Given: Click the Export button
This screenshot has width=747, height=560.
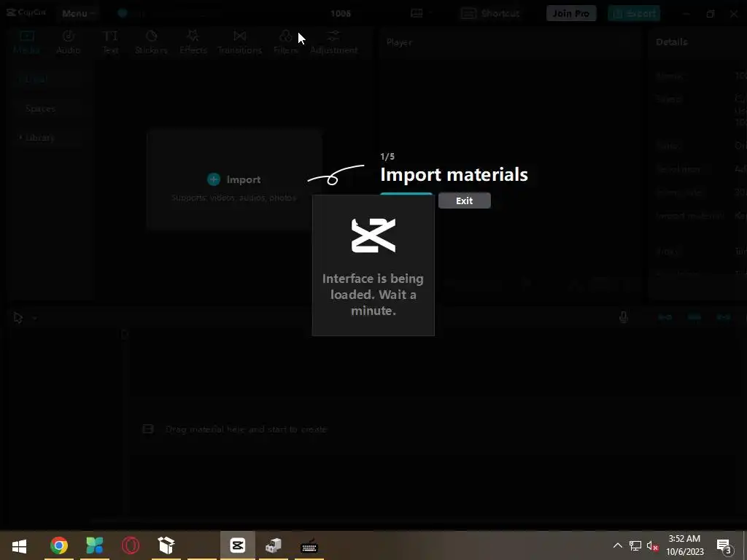Looking at the screenshot, I should point(634,13).
